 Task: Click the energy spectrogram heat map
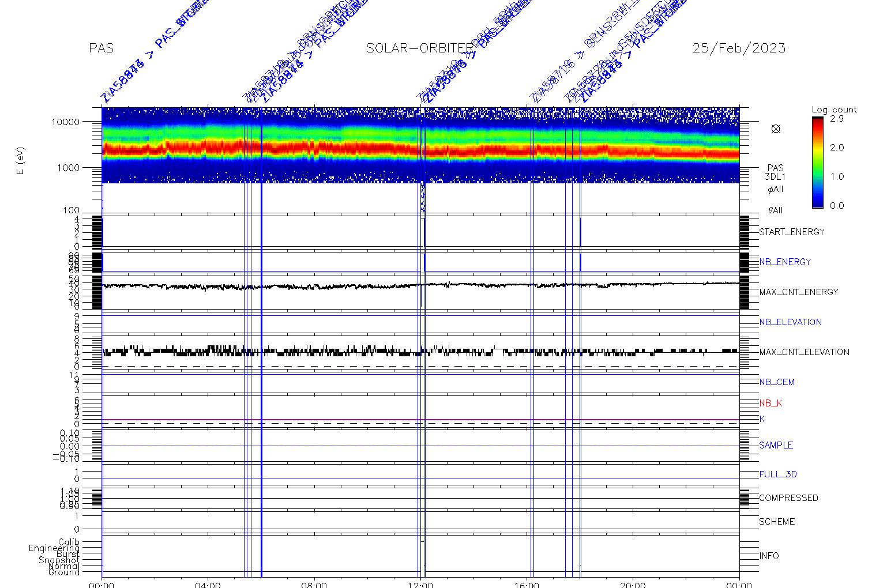[420, 145]
